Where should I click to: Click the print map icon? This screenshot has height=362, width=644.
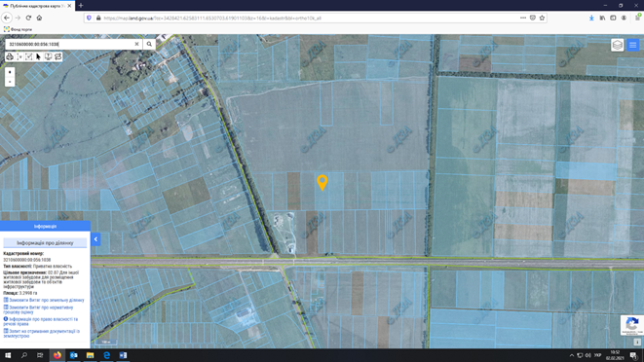10,56
